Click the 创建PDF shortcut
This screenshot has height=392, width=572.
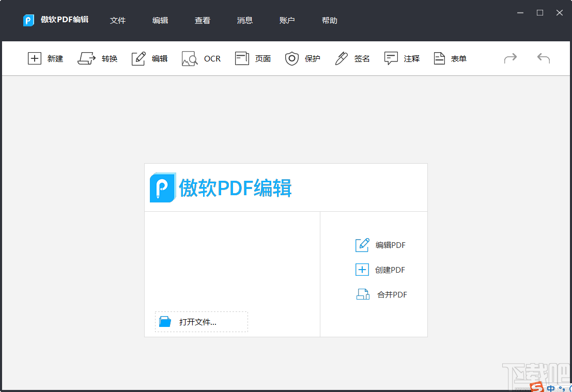click(x=382, y=270)
